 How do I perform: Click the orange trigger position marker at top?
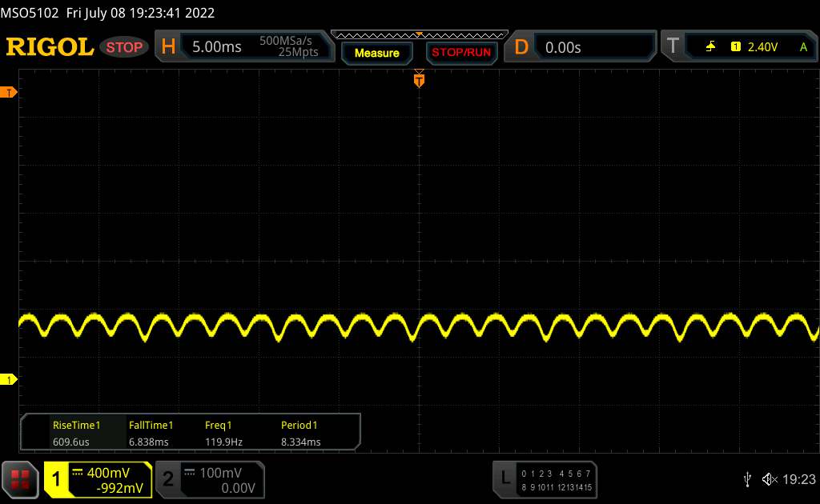[x=419, y=79]
